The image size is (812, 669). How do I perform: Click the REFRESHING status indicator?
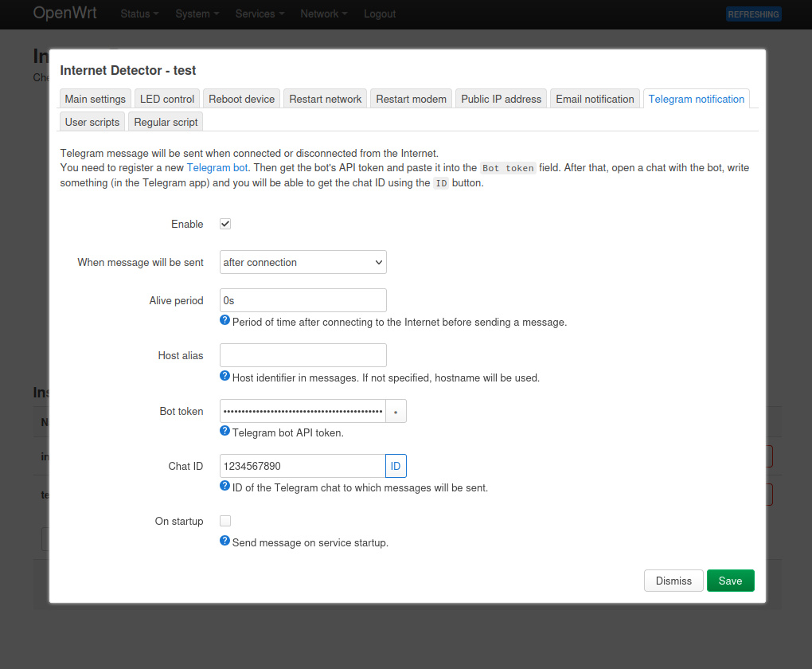[753, 14]
